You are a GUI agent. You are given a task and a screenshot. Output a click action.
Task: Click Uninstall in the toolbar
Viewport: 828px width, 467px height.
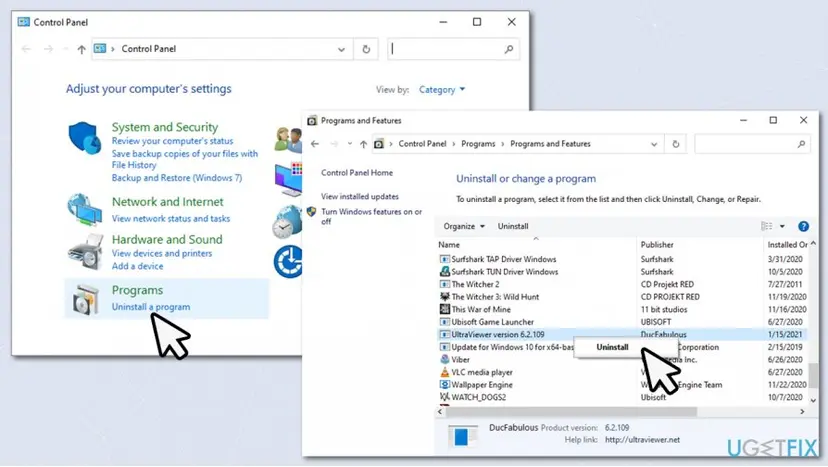tap(513, 226)
